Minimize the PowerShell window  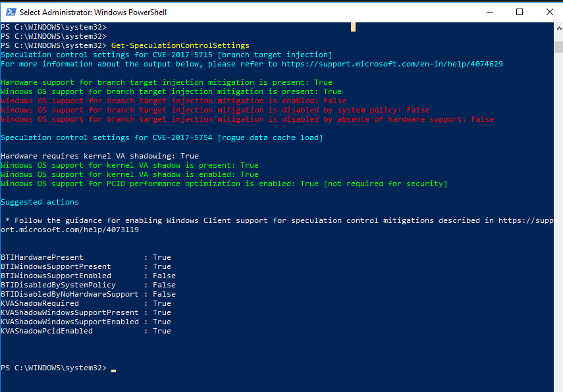click(490, 12)
